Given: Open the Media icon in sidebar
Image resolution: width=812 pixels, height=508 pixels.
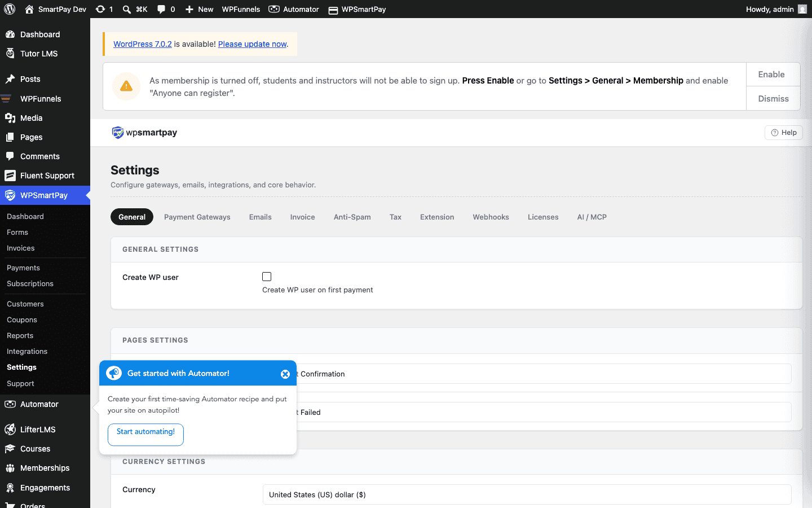Looking at the screenshot, I should (10, 118).
